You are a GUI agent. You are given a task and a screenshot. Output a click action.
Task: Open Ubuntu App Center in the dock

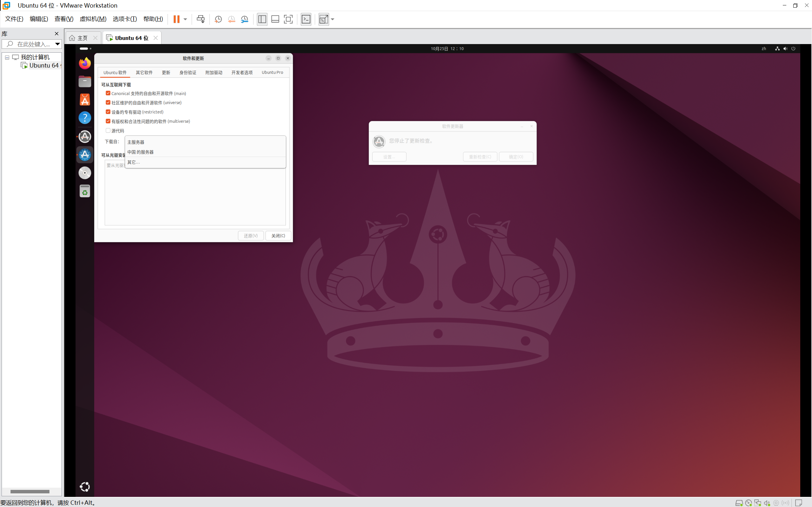[85, 100]
